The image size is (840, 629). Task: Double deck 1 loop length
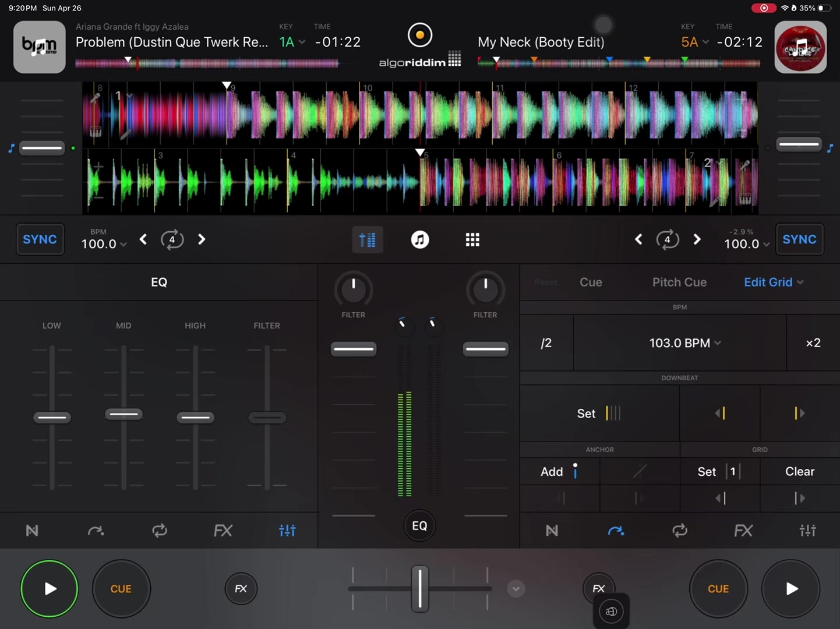(x=202, y=239)
